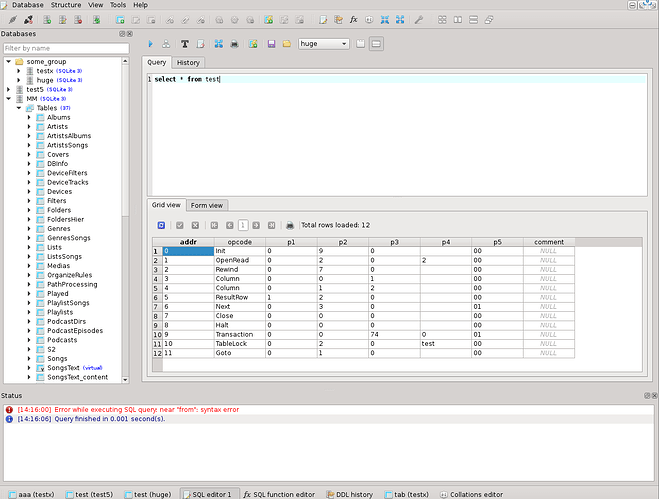659x499 pixels.
Task: Close the Status panel
Action: pyautogui.click(x=654, y=396)
